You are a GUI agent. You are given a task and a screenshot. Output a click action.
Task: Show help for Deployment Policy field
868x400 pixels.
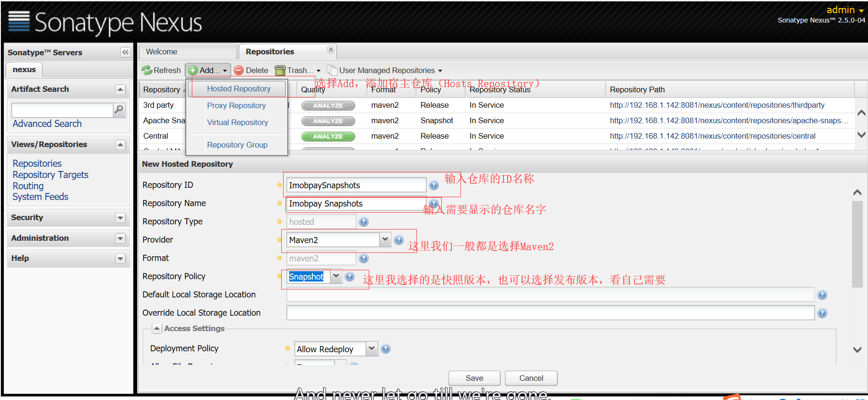[386, 349]
